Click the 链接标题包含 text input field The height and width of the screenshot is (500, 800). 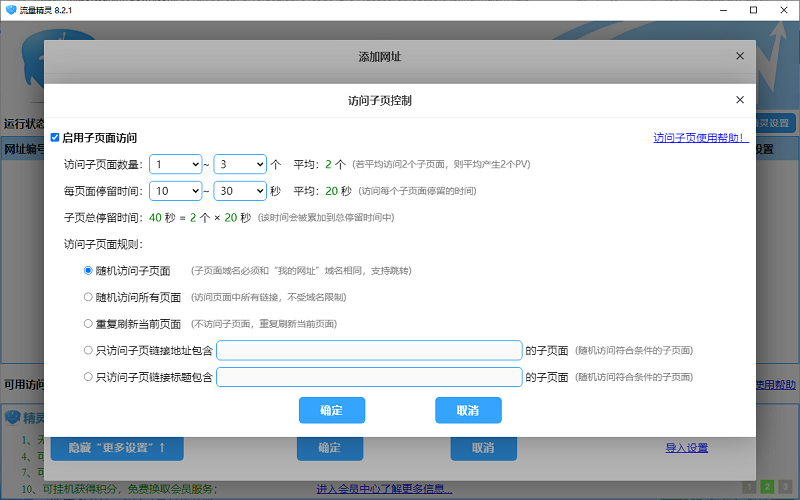pyautogui.click(x=369, y=377)
